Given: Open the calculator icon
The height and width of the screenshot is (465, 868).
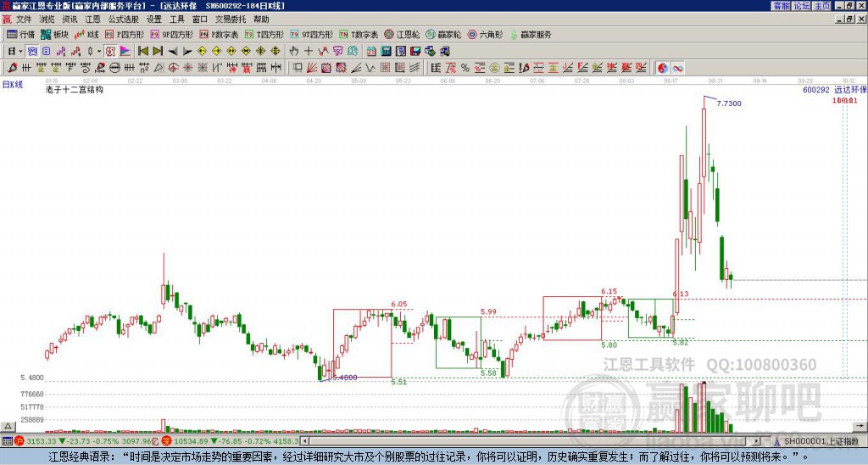Looking at the screenshot, I should point(386,52).
